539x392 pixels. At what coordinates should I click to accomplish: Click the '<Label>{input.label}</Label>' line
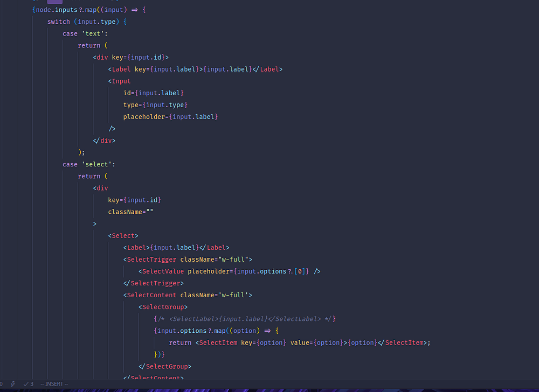pyautogui.click(x=176, y=248)
